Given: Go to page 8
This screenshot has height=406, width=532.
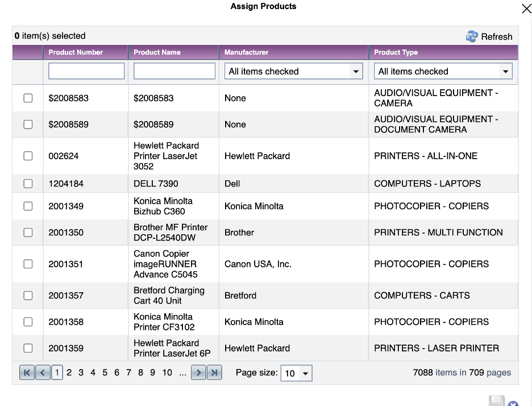Looking at the screenshot, I should [x=141, y=372].
